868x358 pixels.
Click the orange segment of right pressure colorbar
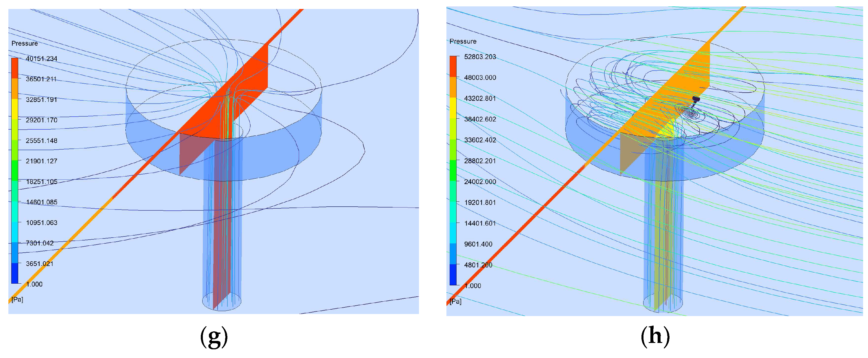pyautogui.click(x=453, y=87)
